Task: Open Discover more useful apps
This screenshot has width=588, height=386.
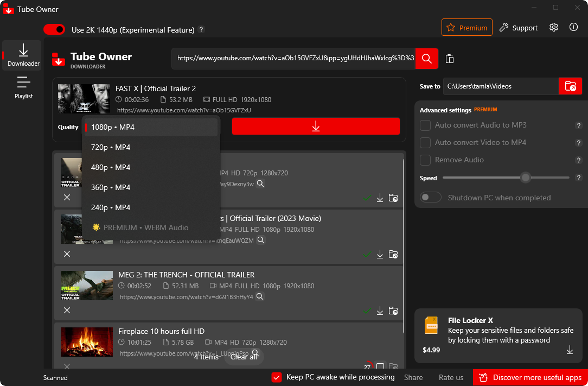Action: coord(531,377)
